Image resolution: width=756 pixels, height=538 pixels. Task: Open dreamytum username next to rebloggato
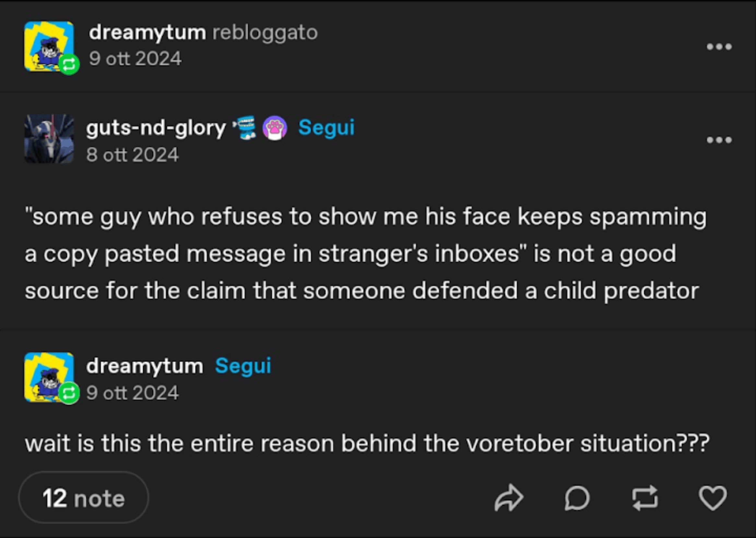147,32
